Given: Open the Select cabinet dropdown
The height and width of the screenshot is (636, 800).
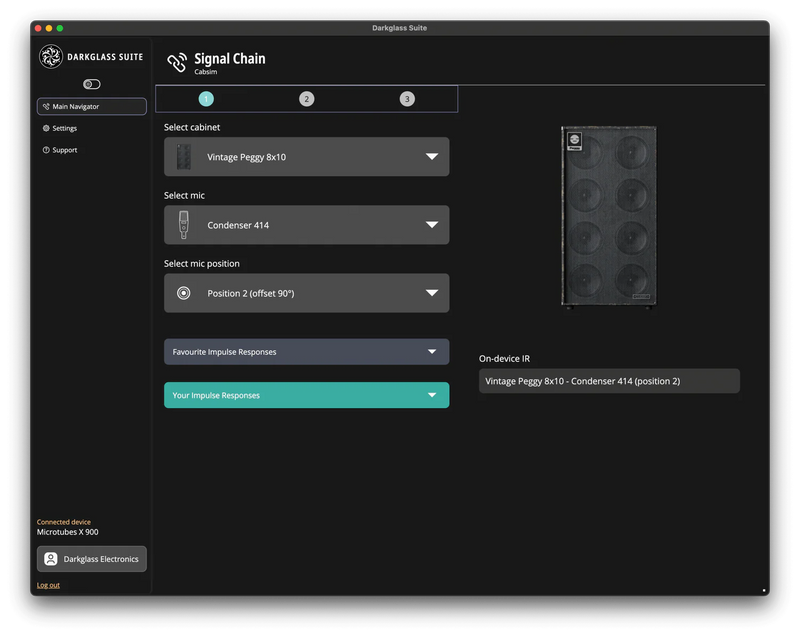Looking at the screenshot, I should (306, 157).
